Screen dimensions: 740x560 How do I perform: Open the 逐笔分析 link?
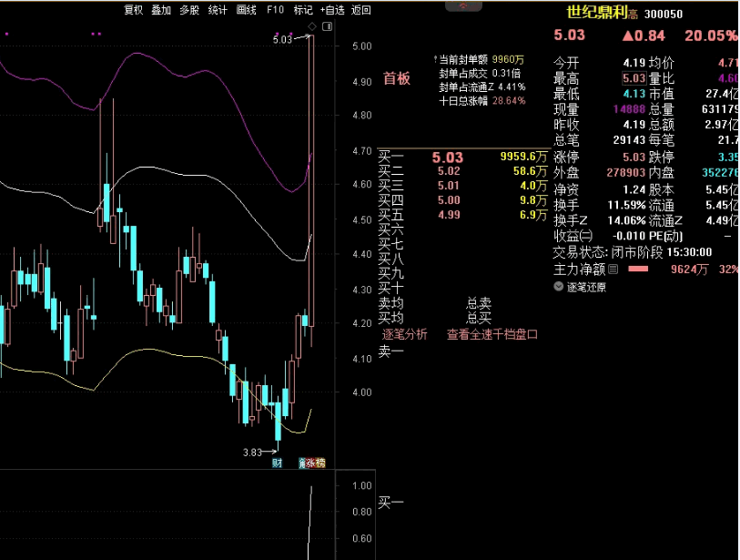point(404,334)
